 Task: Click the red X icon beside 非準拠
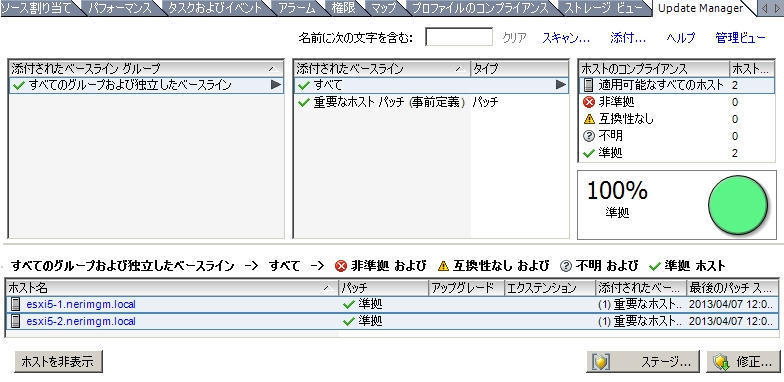pos(589,102)
